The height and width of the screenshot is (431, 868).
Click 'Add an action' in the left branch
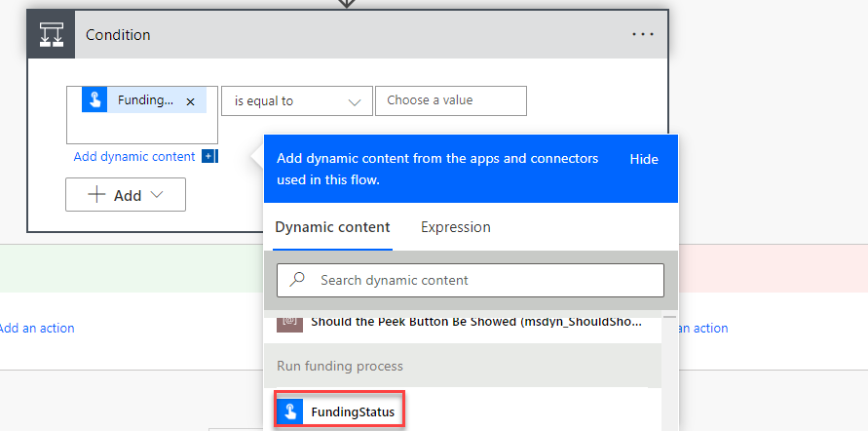tap(37, 329)
